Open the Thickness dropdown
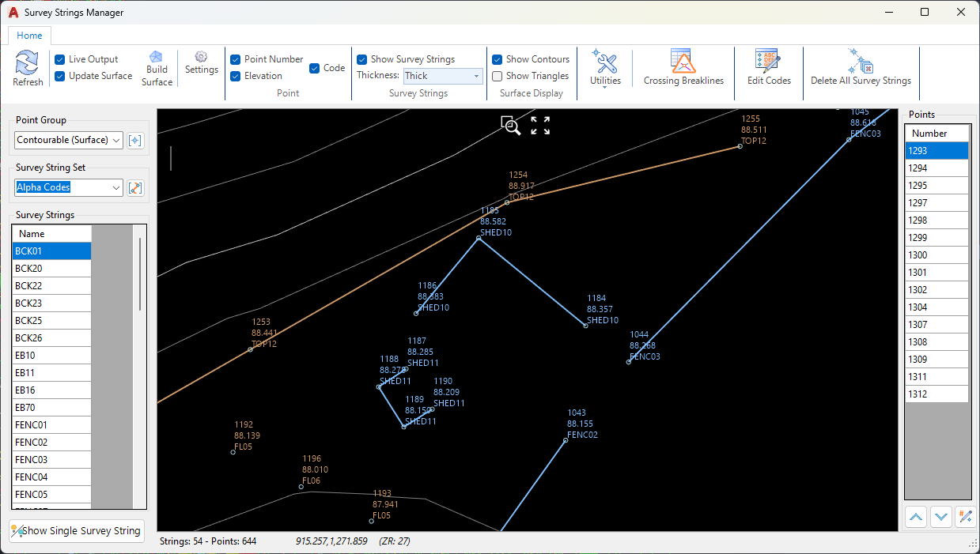 pos(442,76)
